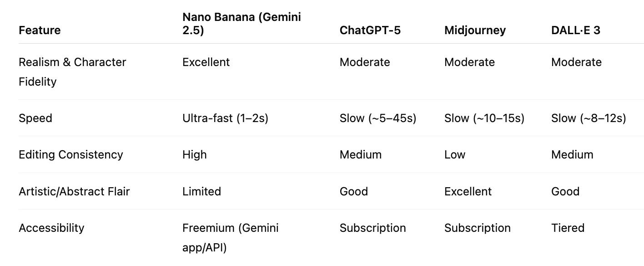Click the Midjourney column header
This screenshot has height=266, width=644.
point(475,31)
